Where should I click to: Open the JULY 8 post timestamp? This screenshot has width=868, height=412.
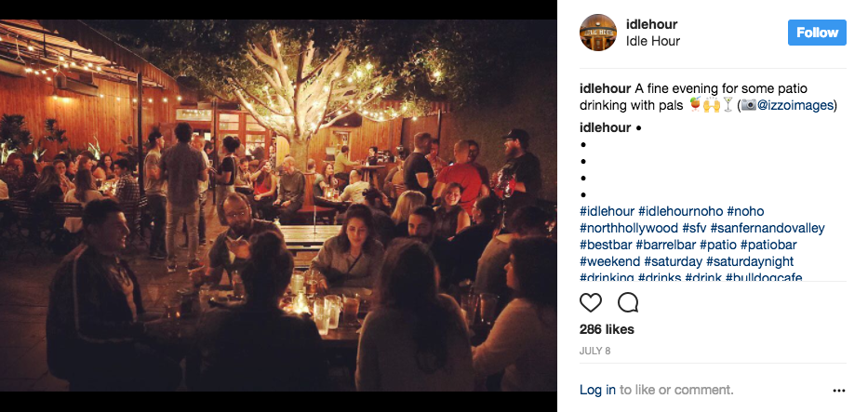(x=594, y=352)
